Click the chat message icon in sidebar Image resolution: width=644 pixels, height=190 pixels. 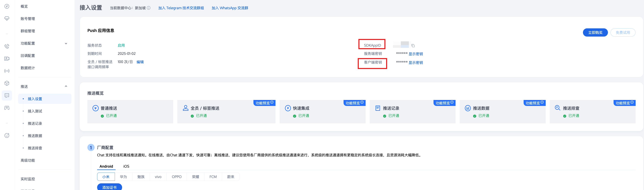click(7, 95)
